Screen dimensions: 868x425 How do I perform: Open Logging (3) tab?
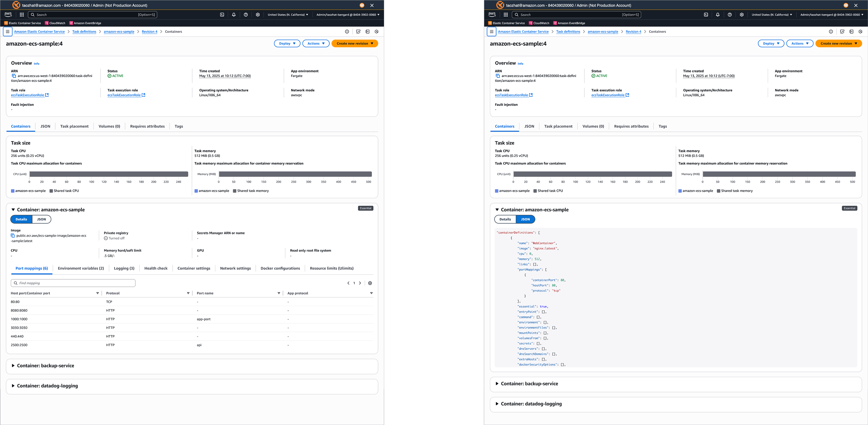pos(124,269)
